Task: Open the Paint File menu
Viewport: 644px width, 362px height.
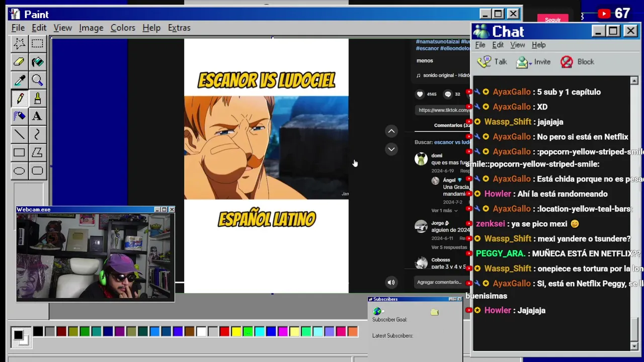Action: pyautogui.click(x=18, y=28)
